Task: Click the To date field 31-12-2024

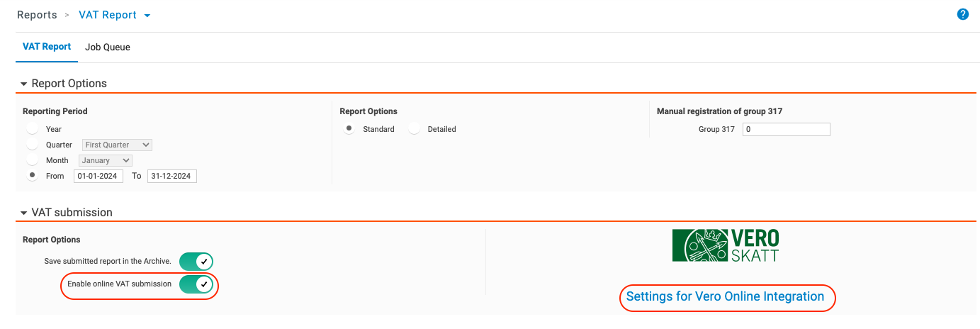Action: point(172,176)
